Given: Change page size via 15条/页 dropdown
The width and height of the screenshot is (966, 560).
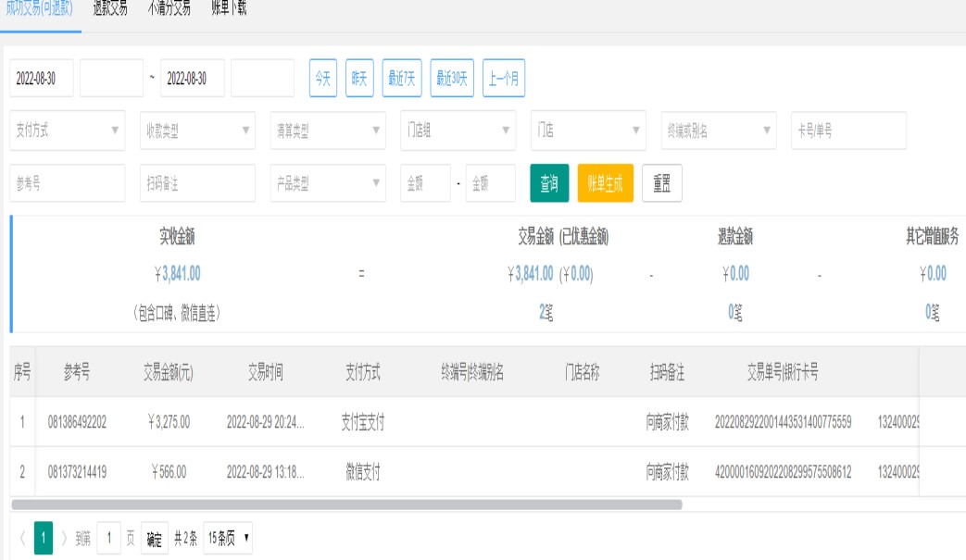Looking at the screenshot, I should pos(228,539).
